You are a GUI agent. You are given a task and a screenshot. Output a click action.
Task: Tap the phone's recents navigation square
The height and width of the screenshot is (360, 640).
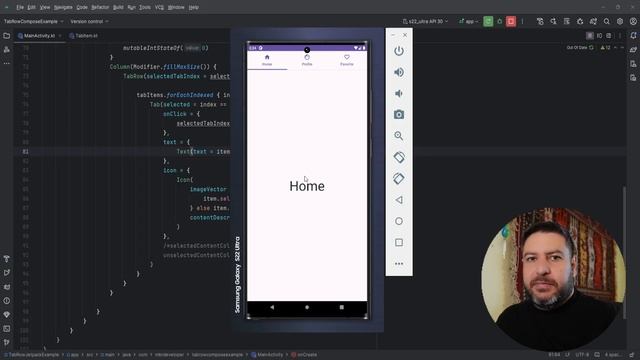(x=342, y=307)
